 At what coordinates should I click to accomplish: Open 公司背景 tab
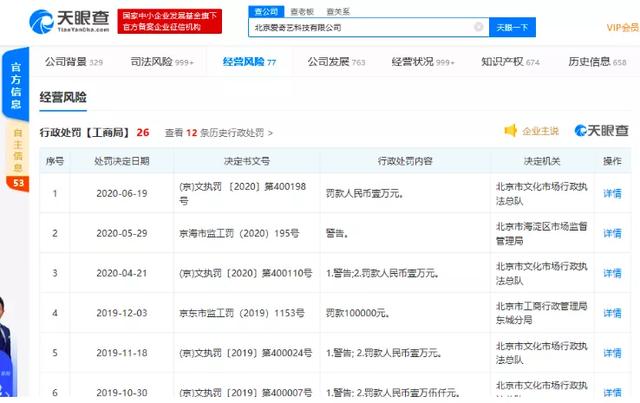coord(74,62)
